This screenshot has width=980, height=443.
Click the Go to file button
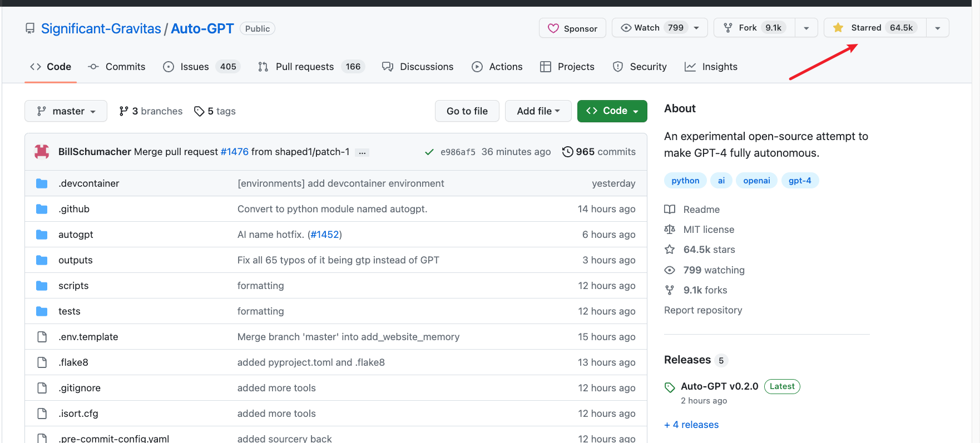(467, 111)
